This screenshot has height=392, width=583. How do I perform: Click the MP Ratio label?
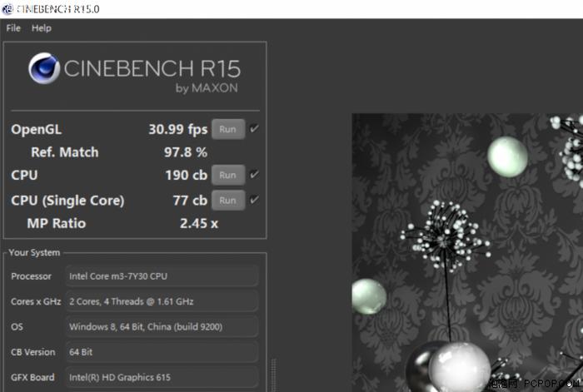click(57, 223)
